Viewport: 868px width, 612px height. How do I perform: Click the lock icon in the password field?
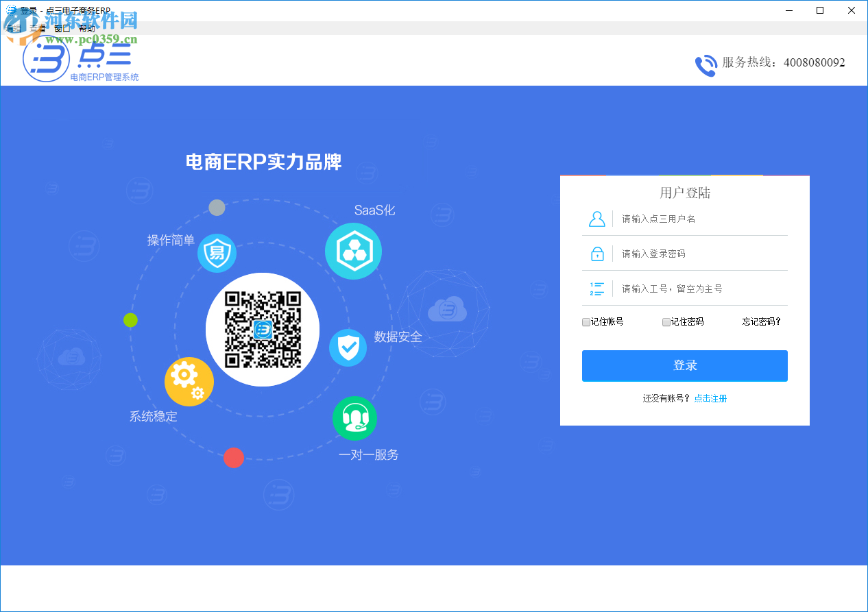click(596, 253)
